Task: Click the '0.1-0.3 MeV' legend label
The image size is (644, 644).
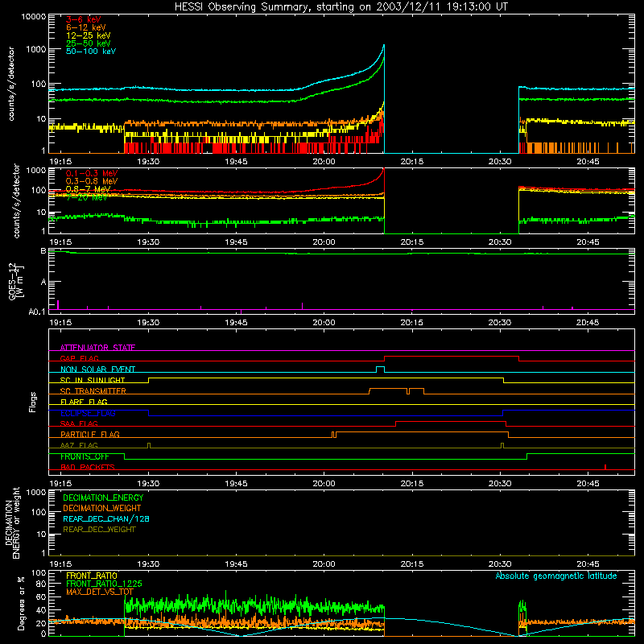Action: click(92, 173)
